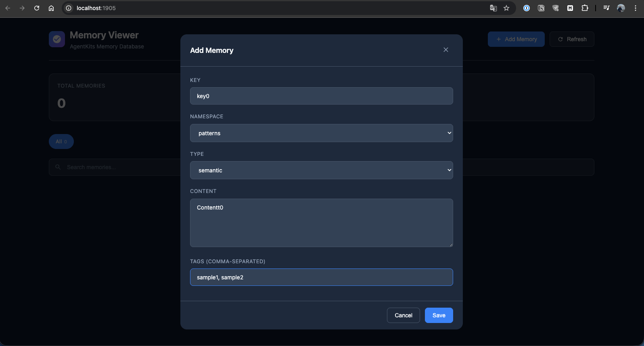Click the translate page icon in address bar
The height and width of the screenshot is (346, 644).
click(x=493, y=8)
